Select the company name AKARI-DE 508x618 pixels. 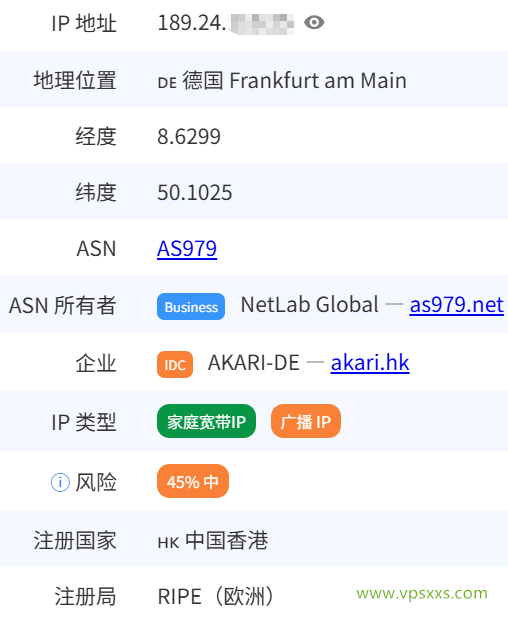[253, 363]
